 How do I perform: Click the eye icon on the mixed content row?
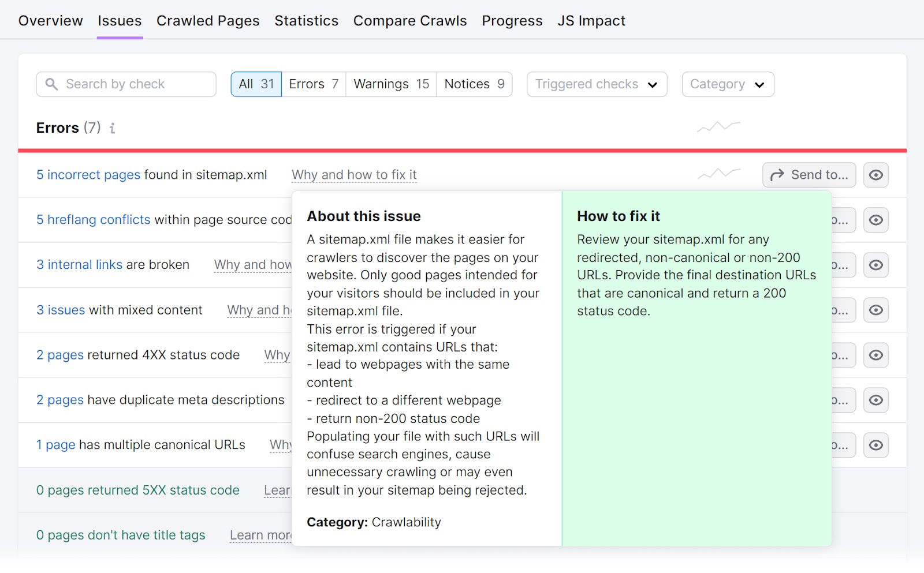coord(876,310)
